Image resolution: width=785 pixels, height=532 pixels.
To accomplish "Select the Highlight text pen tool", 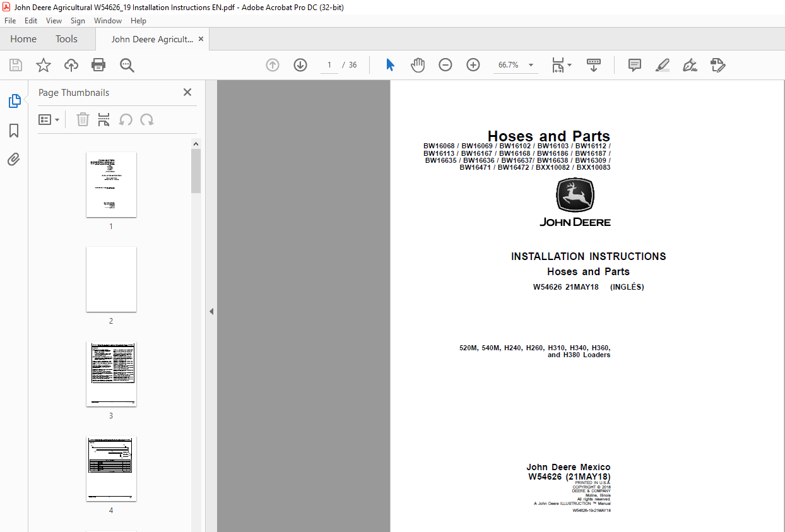I will click(x=662, y=65).
